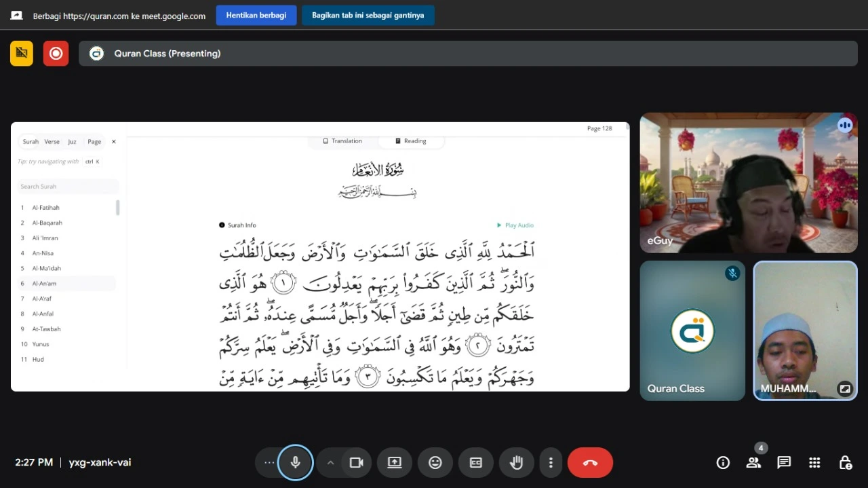Open the meeting details info icon
The height and width of the screenshot is (488, 868).
[723, 463]
